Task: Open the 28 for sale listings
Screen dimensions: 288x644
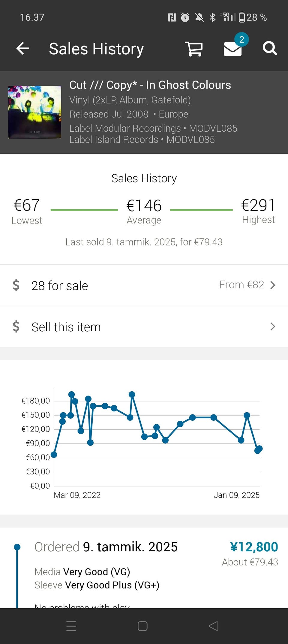Action: 60,286
